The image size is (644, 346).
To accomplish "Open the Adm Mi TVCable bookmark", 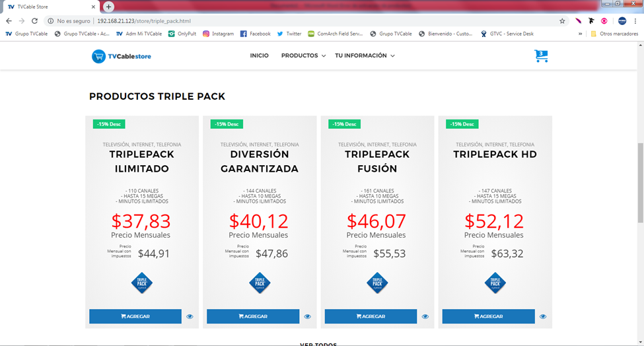I will point(139,34).
